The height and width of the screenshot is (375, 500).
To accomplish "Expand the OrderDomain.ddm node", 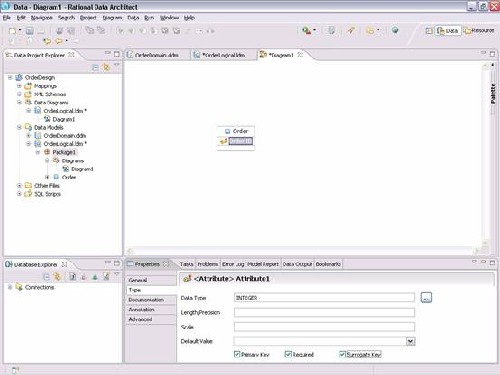I will click(x=29, y=136).
